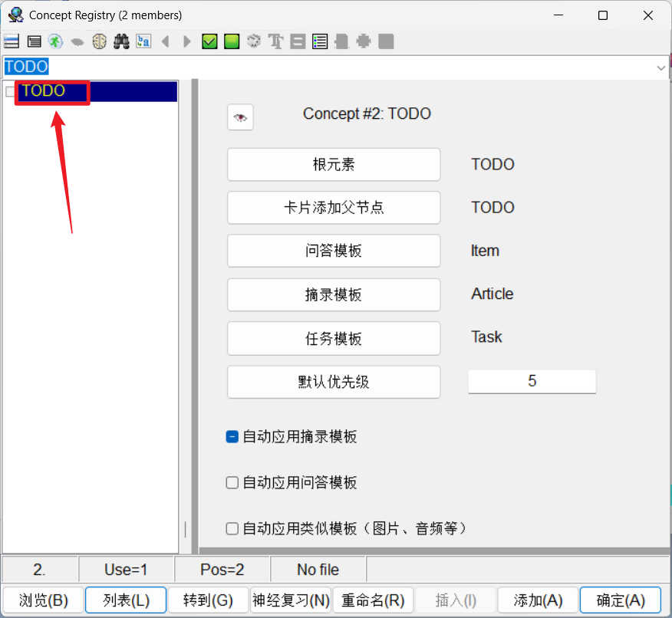
Task: Expand the TODO search combo box dropdown
Action: [x=660, y=67]
